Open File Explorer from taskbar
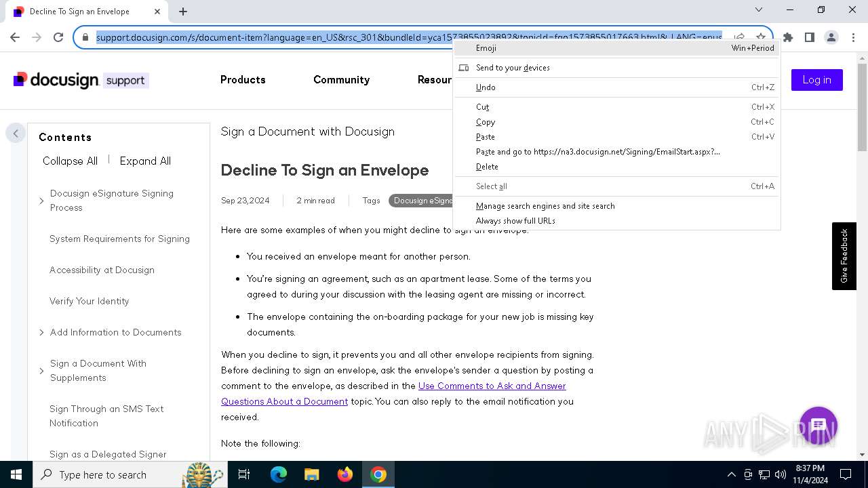Screen dimensions: 868x488 click(311, 474)
